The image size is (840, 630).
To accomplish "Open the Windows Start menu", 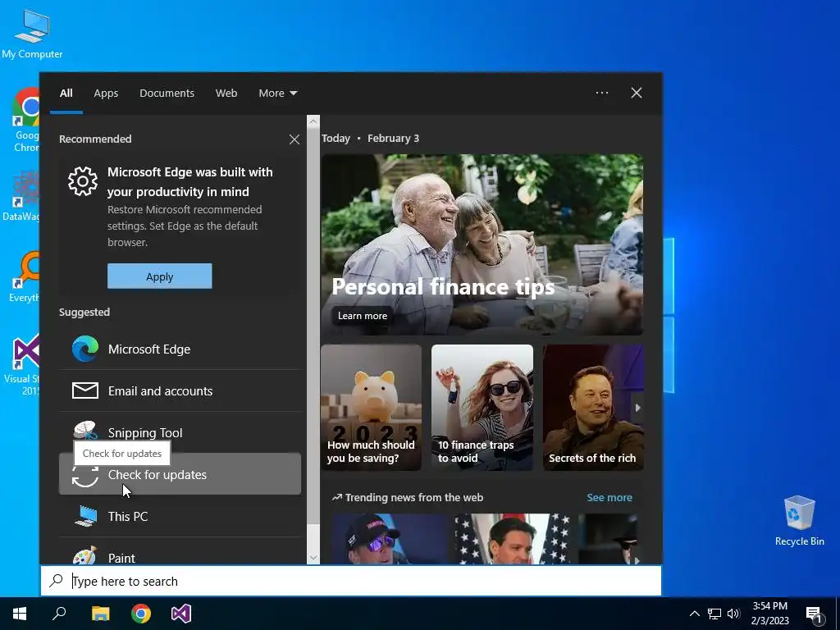I will 20,614.
